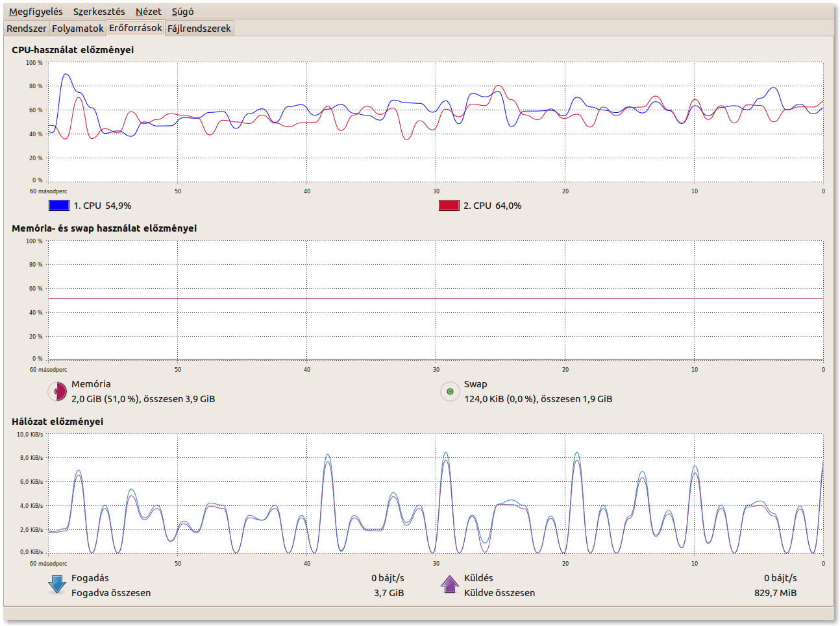
Task: Click the red 2. CPU color swatch
Action: coord(449,206)
